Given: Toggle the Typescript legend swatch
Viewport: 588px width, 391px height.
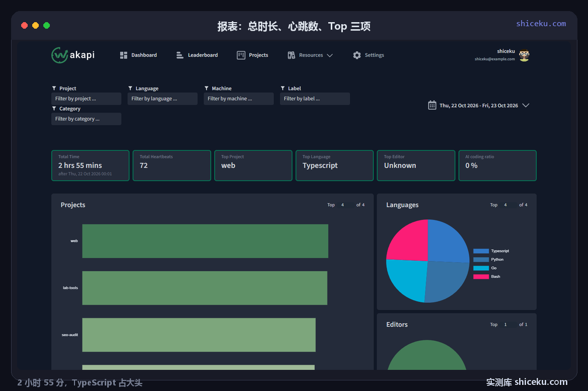Looking at the screenshot, I should (x=481, y=251).
